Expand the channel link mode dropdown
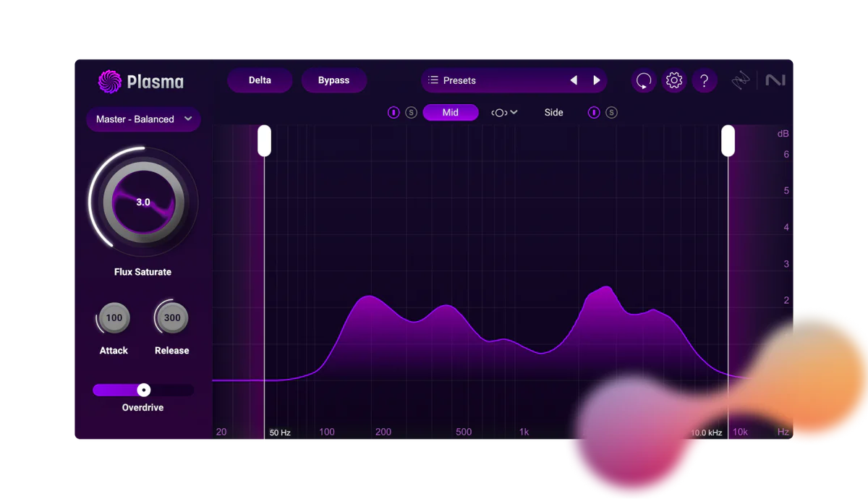The width and height of the screenshot is (868, 499). click(x=504, y=113)
